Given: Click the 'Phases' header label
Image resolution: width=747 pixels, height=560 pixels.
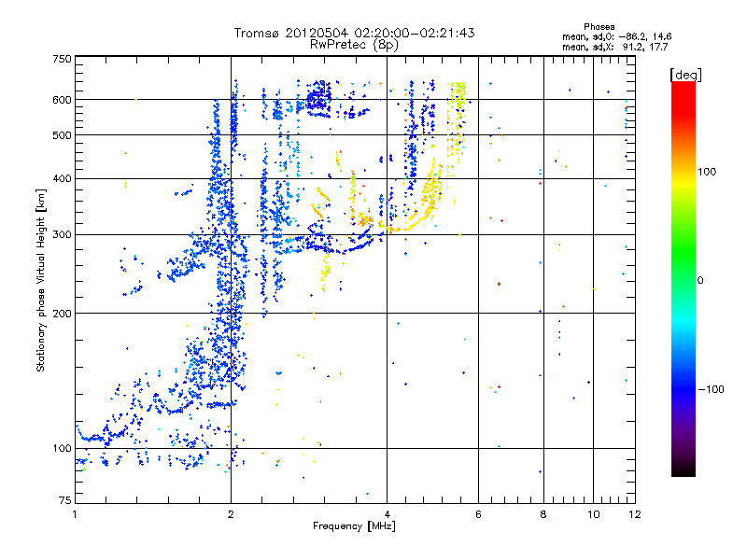Looking at the screenshot, I should (x=599, y=27).
